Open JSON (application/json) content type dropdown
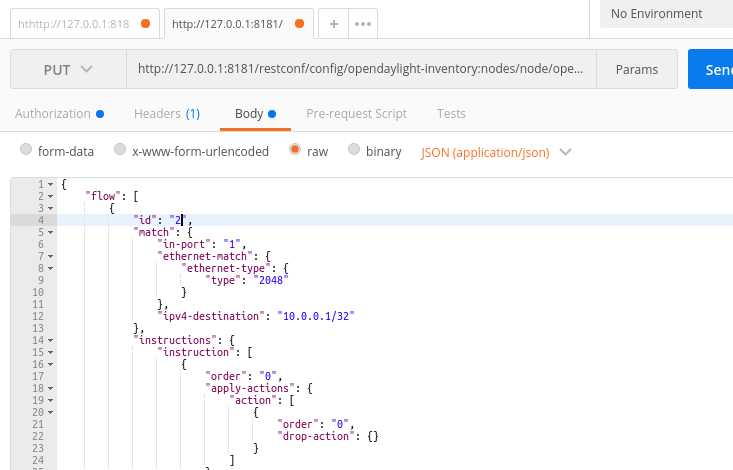733x470 pixels. tap(496, 152)
